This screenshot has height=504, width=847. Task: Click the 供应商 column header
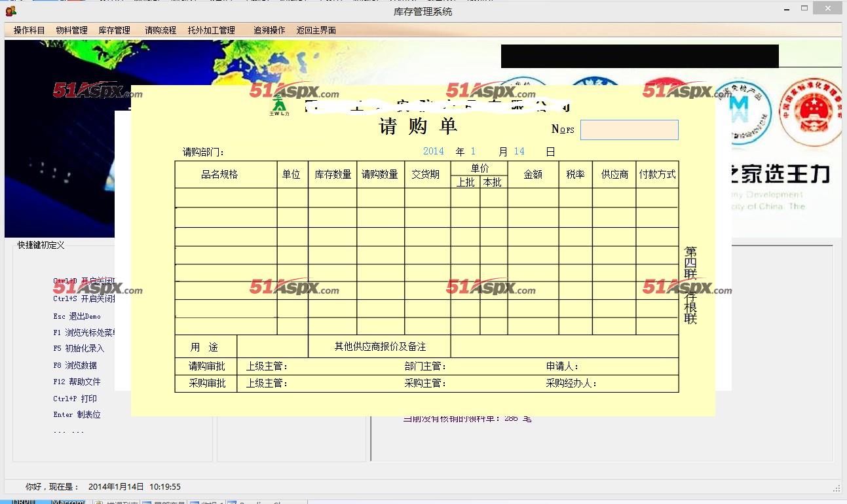coord(614,175)
